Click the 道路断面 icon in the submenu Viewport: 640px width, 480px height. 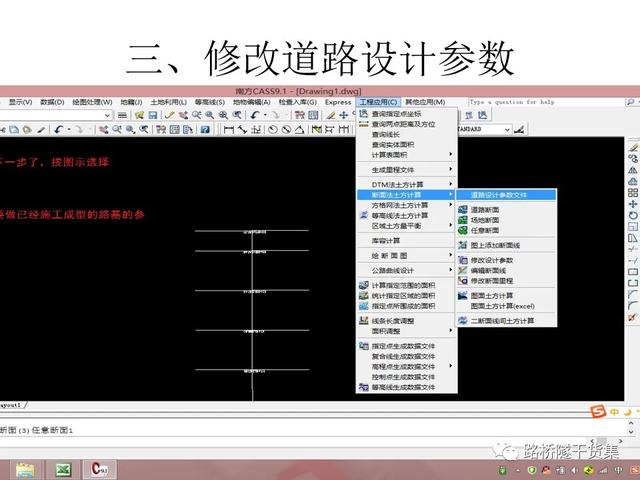(x=462, y=209)
